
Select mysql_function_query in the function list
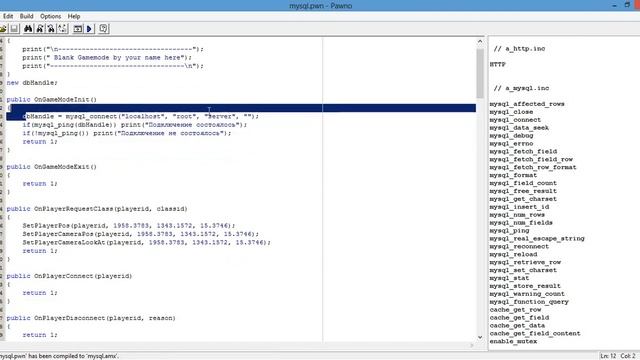point(529,302)
